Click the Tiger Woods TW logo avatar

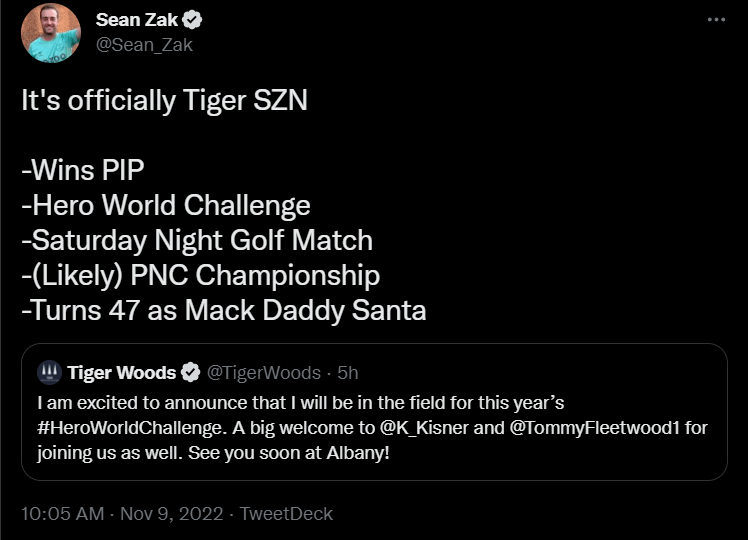coord(49,373)
